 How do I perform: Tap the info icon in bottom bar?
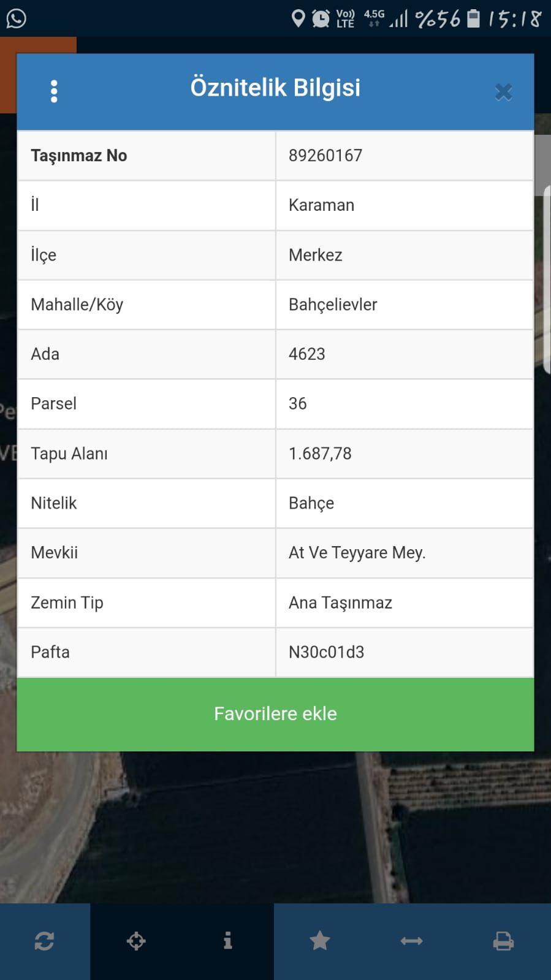click(228, 940)
